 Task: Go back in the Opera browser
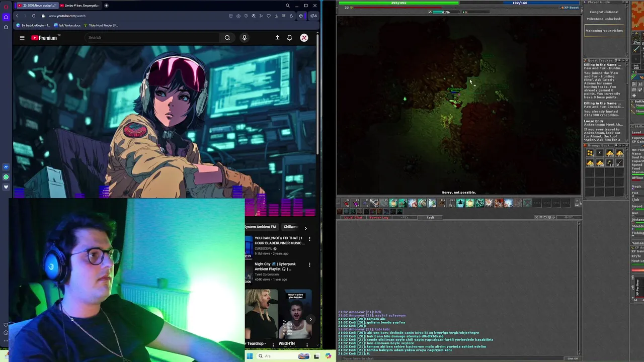[17, 16]
